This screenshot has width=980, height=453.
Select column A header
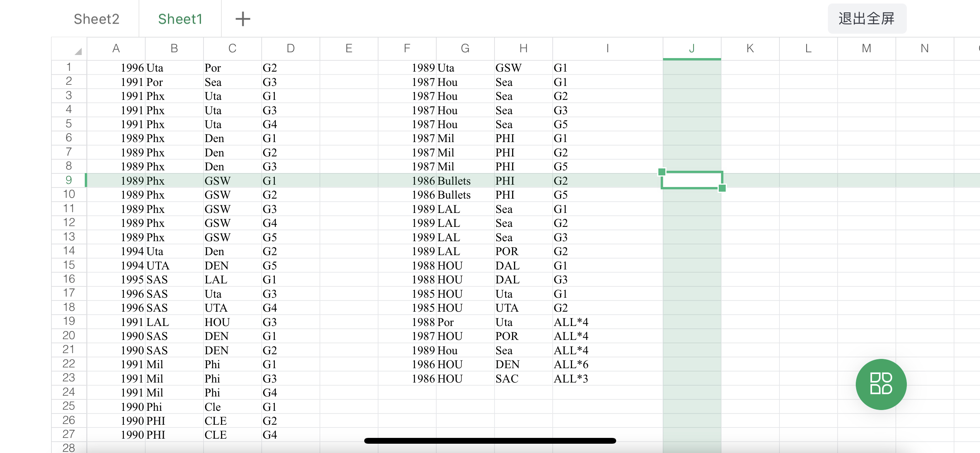pos(116,48)
